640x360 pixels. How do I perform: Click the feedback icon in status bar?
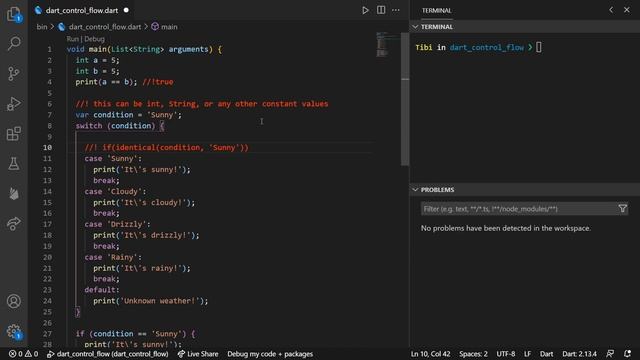tap(610, 354)
